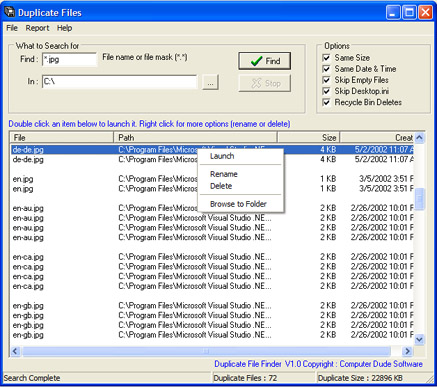Select the first en.jpg row
437x387 pixels.
(x=212, y=179)
